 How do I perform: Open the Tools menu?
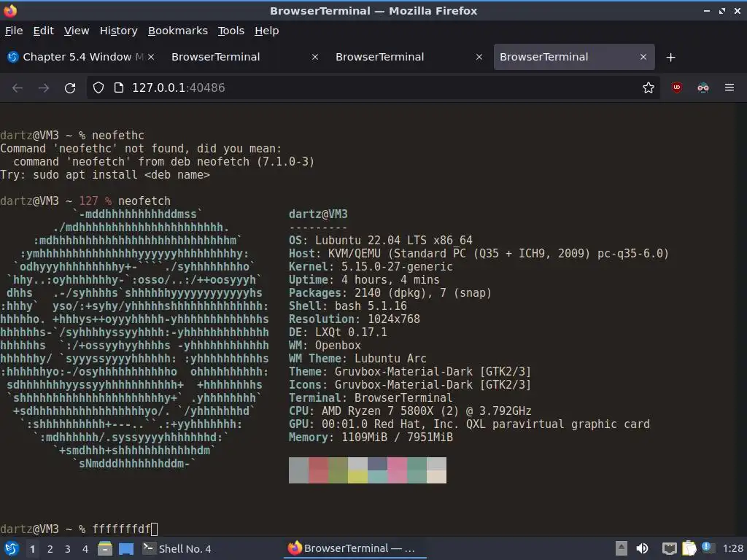pos(231,31)
